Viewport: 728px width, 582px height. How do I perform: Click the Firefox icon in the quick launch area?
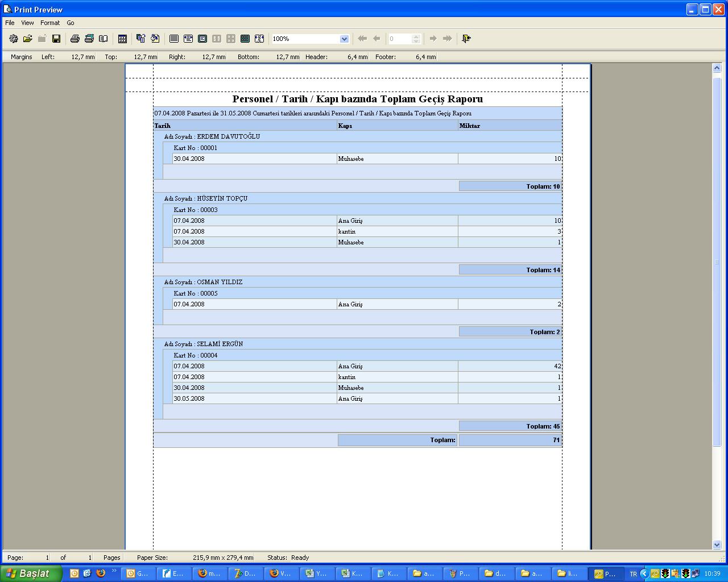pyautogui.click(x=101, y=573)
